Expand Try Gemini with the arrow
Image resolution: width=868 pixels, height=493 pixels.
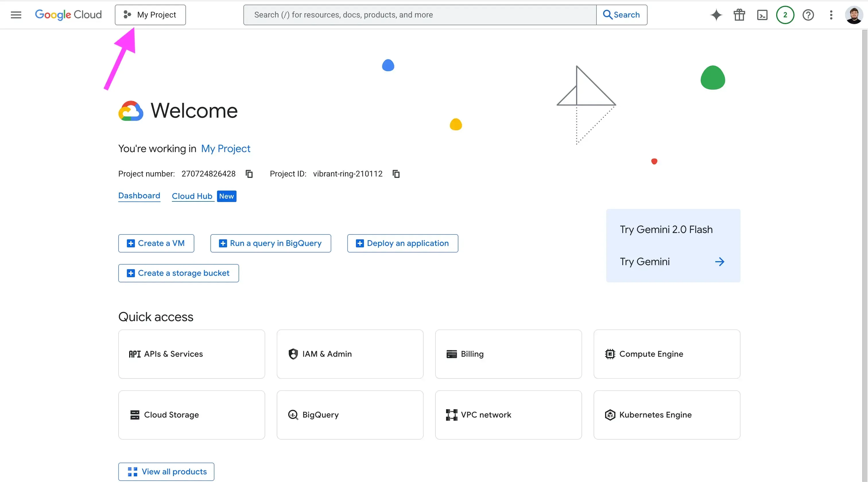point(720,261)
